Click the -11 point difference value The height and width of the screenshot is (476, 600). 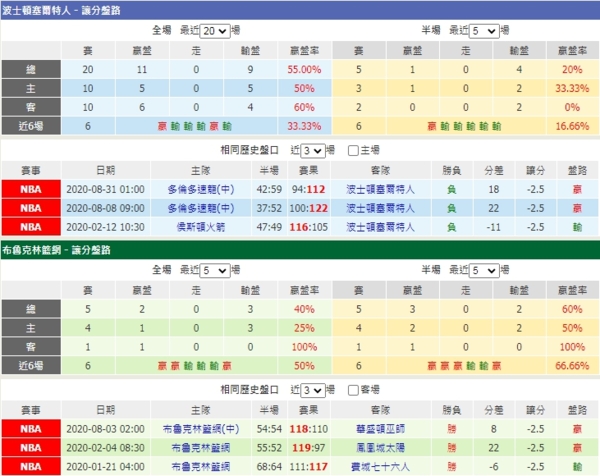click(494, 227)
